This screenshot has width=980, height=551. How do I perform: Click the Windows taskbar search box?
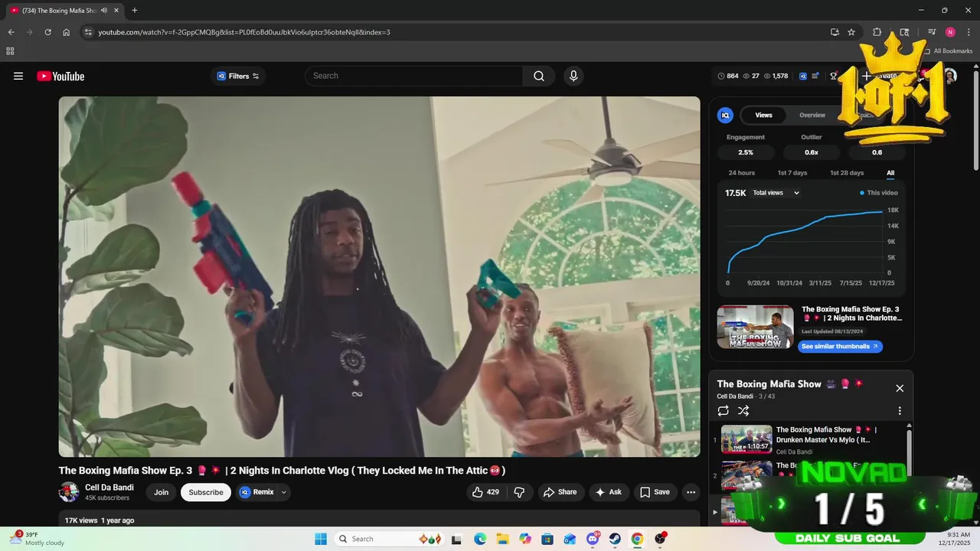(x=390, y=539)
